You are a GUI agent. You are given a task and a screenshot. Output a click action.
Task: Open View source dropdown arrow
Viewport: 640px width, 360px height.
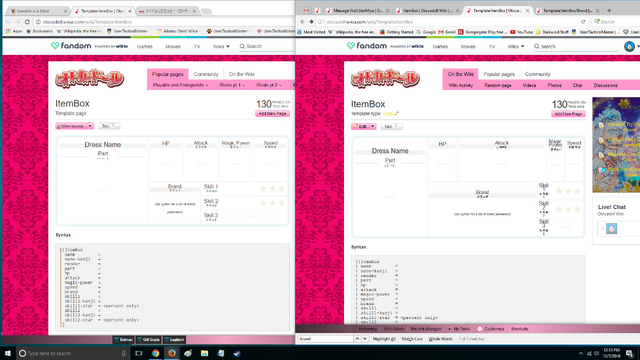coord(90,126)
